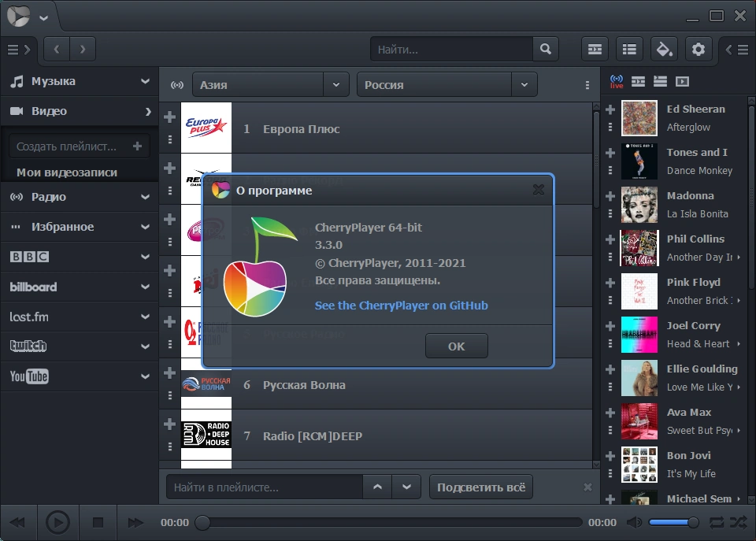Click the CherryPlayer logo menu icon
The height and width of the screenshot is (541, 756).
pos(19,16)
